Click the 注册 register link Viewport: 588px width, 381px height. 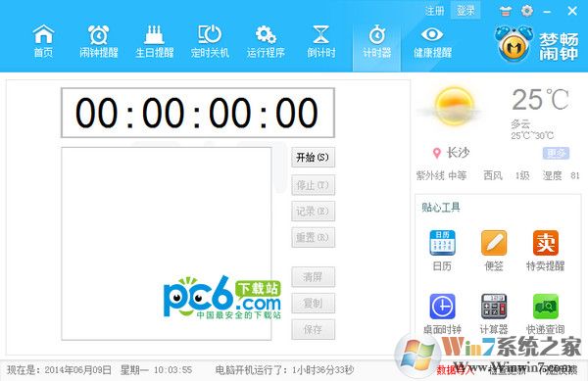click(x=434, y=11)
